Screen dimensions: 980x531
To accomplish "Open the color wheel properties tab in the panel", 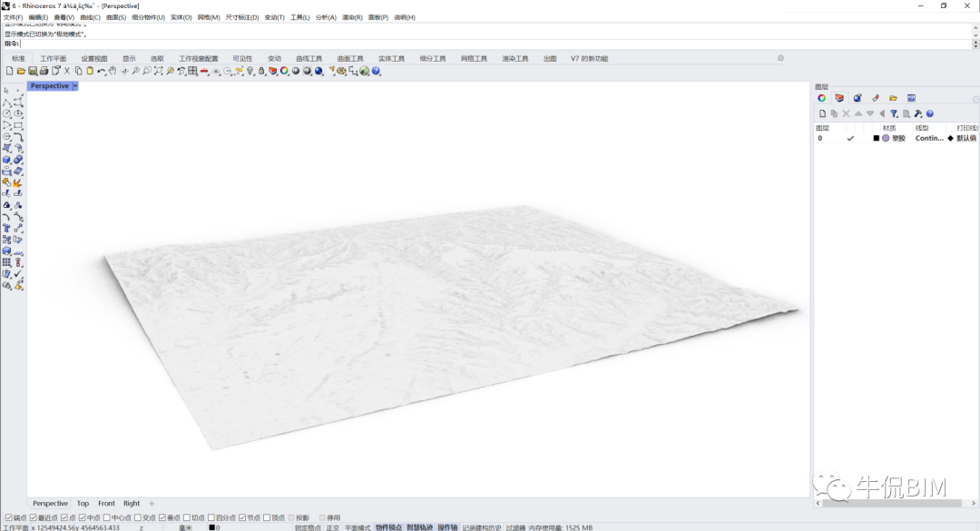I will 821,98.
